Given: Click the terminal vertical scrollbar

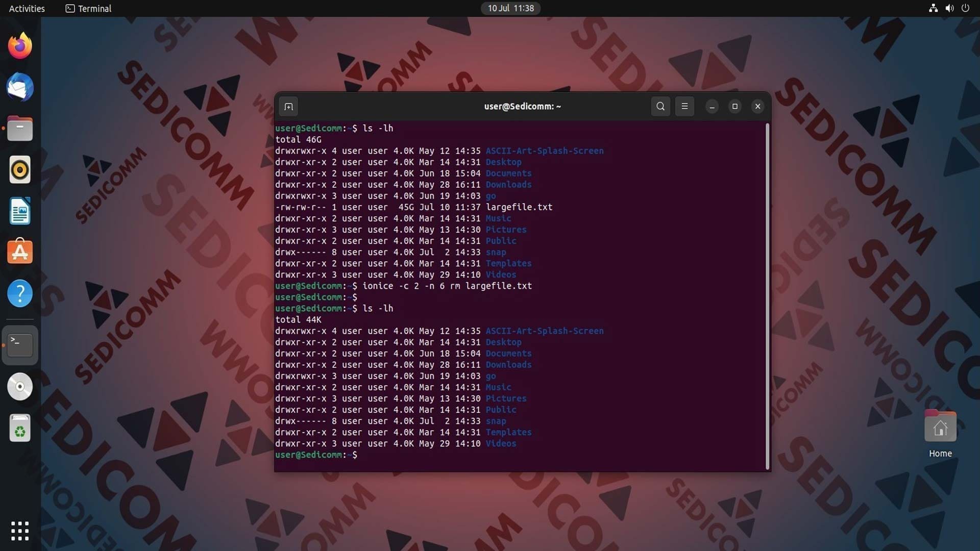Looking at the screenshot, I should click(x=767, y=296).
